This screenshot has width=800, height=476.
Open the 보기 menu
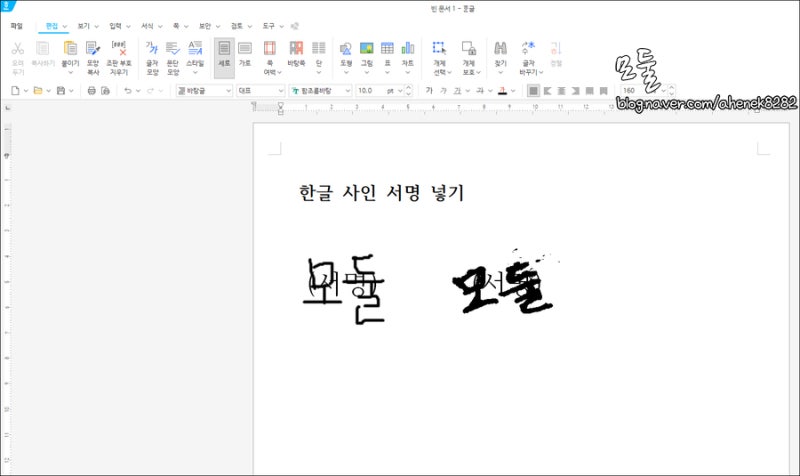(83, 26)
